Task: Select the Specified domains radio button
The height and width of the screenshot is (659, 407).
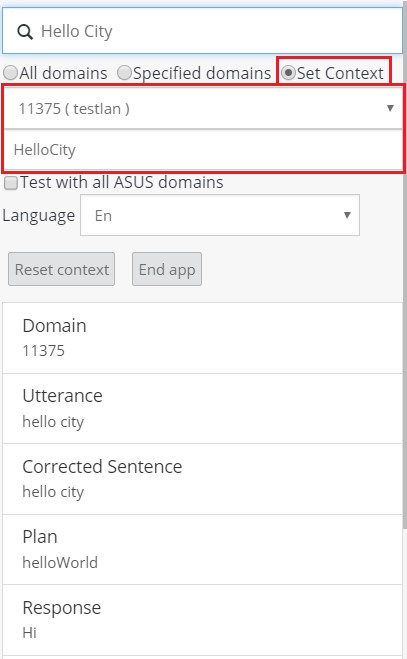Action: (x=124, y=73)
